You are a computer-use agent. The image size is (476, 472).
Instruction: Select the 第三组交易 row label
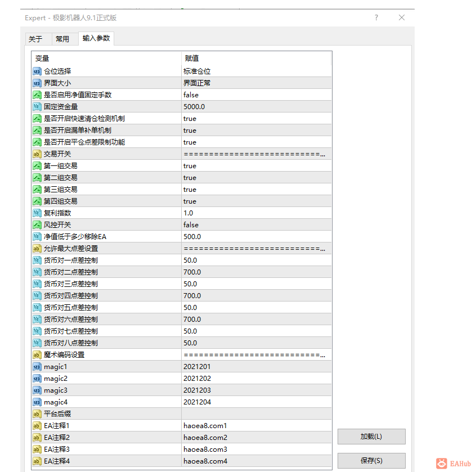point(60,190)
